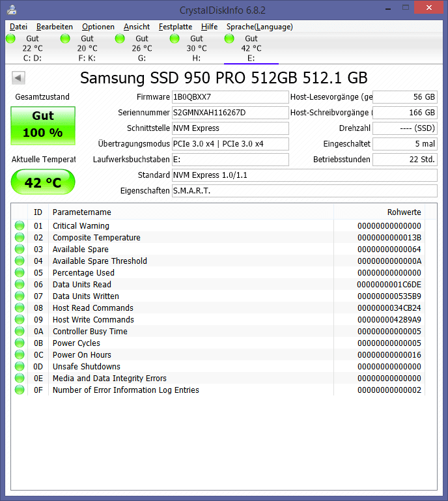Click the Schnittstelle field NVM Express
This screenshot has width=448, height=501.
tap(231, 128)
